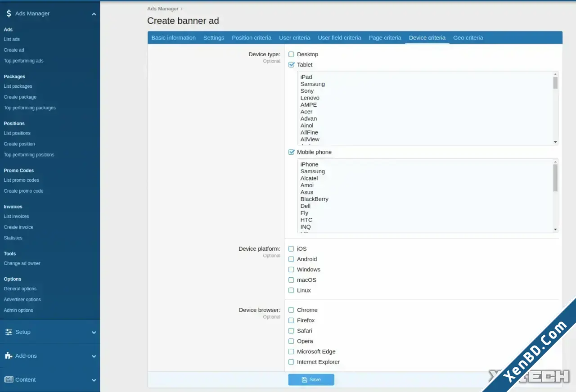Open Create promo code link

[23, 191]
